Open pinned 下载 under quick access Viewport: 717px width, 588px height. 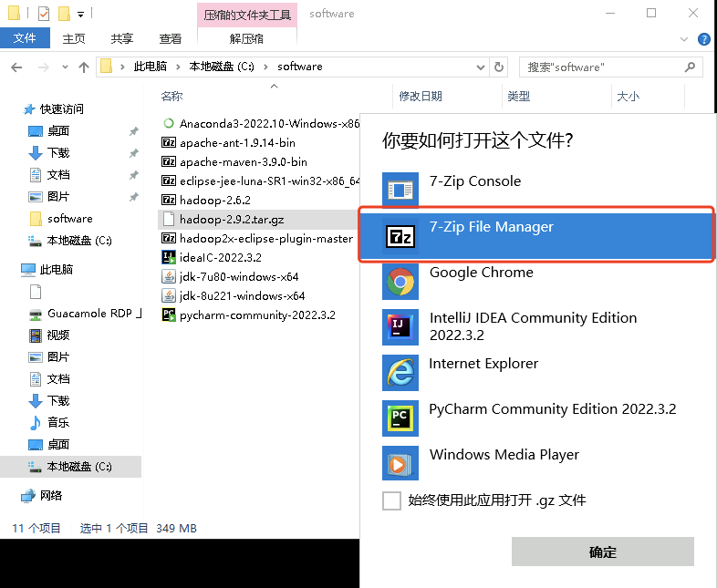58,153
